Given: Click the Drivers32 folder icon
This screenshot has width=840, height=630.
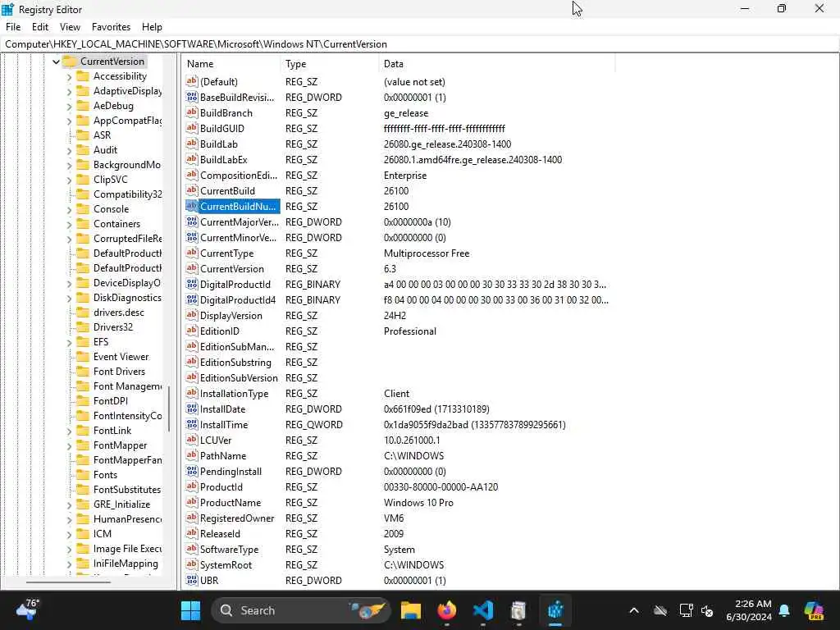Looking at the screenshot, I should [x=83, y=326].
